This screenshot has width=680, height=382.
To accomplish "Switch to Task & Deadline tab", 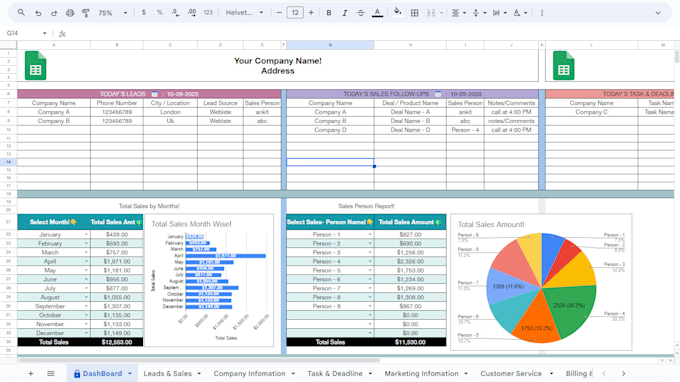I will 335,373.
